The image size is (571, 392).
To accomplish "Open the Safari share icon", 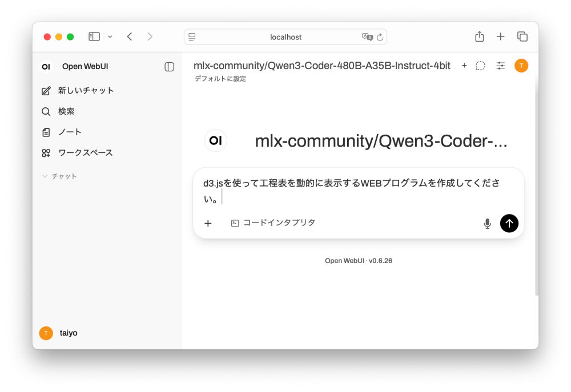I will pyautogui.click(x=479, y=37).
